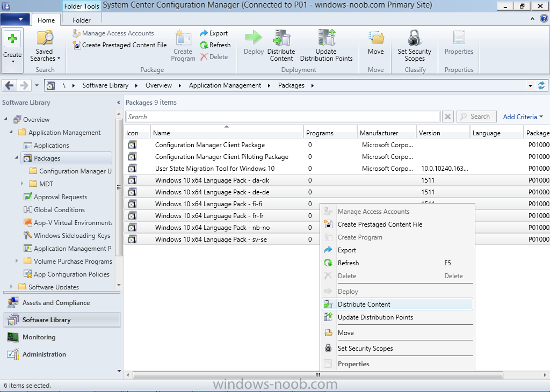Choose Refresh in the context menu
The height and width of the screenshot is (392, 550).
point(397,263)
